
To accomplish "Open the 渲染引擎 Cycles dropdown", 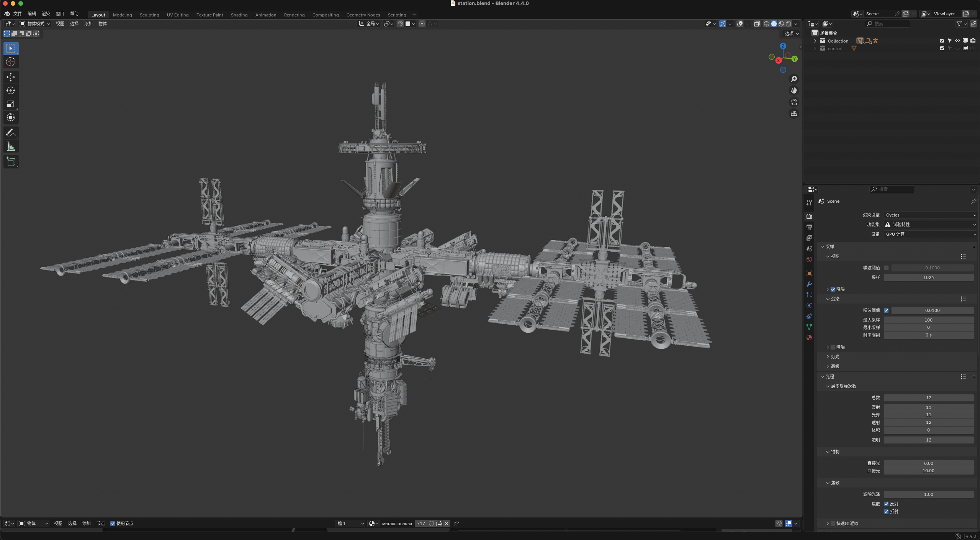I will click(930, 215).
